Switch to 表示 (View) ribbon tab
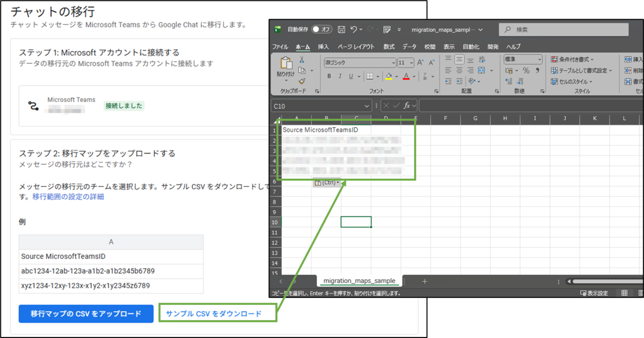Image resolution: width=644 pixels, height=338 pixels. point(449,47)
